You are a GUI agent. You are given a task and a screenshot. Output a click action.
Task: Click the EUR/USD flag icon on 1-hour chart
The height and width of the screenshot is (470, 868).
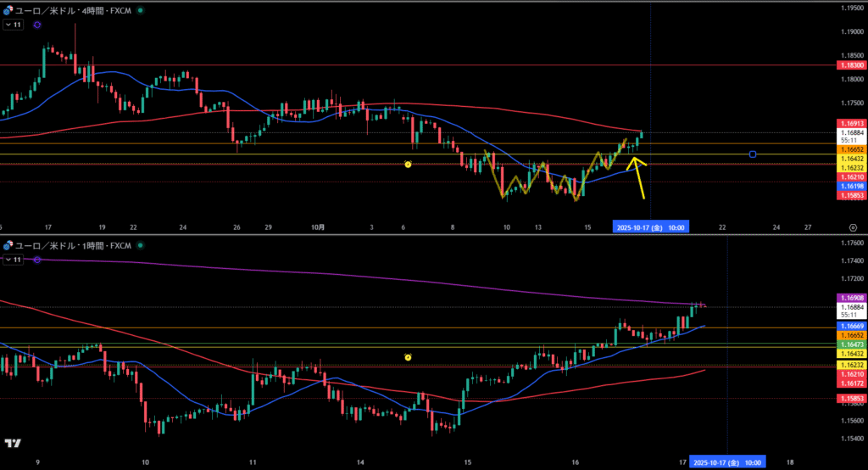8,245
